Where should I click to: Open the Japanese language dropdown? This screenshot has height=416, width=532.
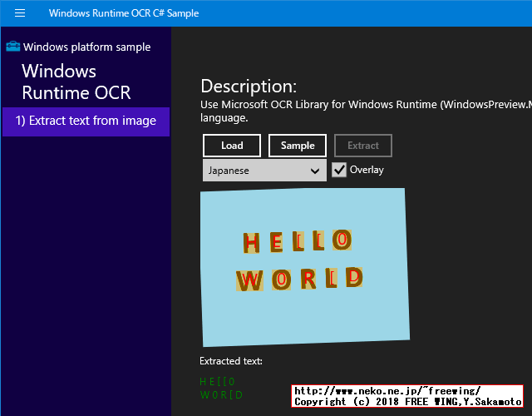(x=264, y=170)
